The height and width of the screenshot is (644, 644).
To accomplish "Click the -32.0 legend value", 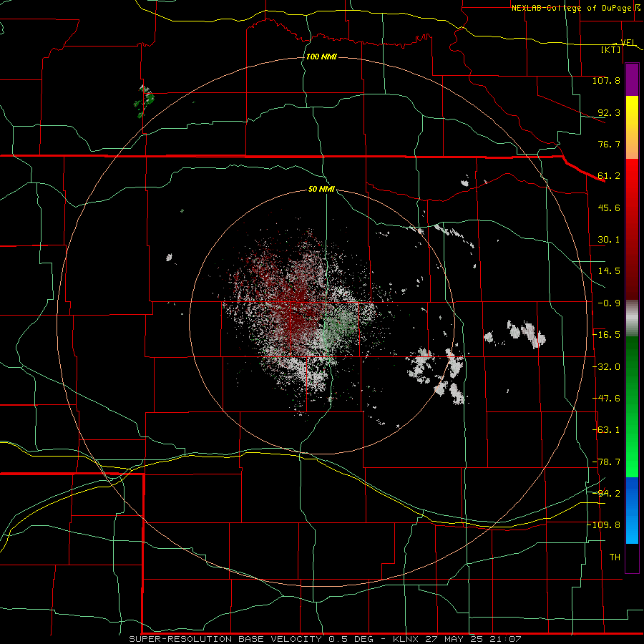I will 606,367.
